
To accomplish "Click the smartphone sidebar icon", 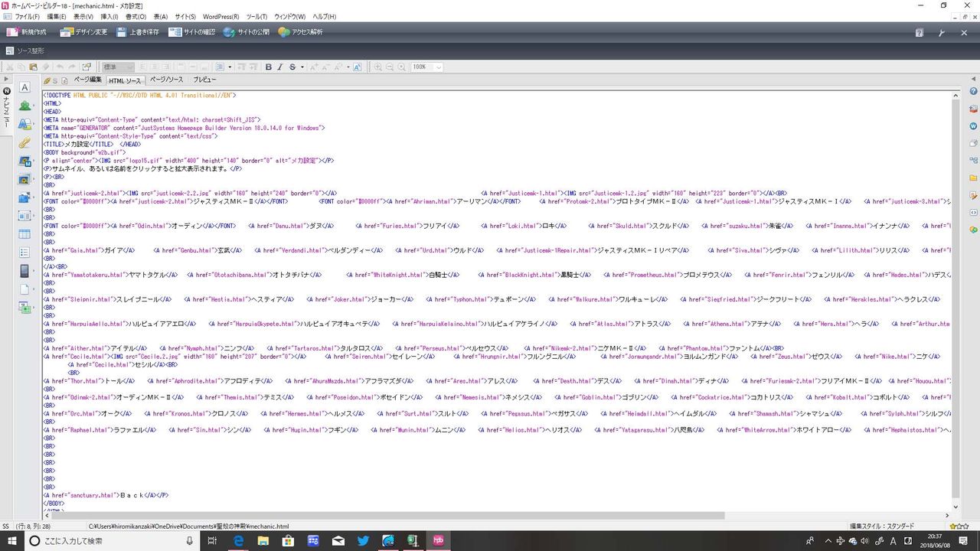I will pos(24,271).
